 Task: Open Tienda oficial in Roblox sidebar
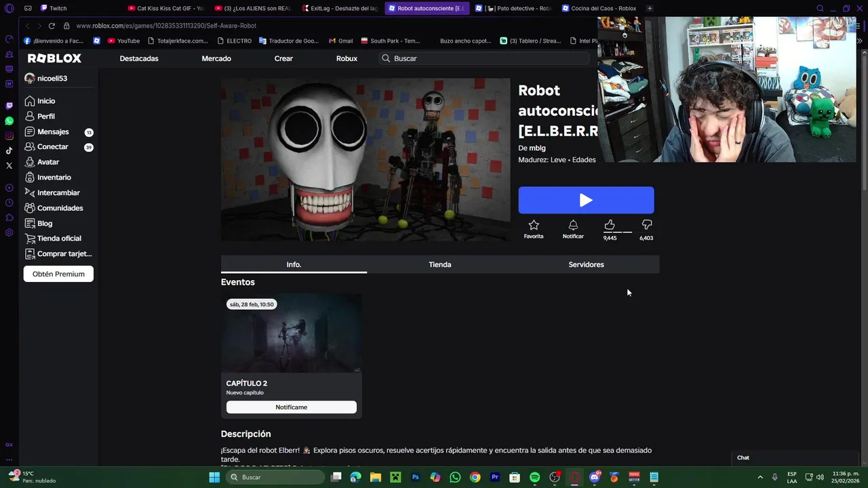click(59, 239)
